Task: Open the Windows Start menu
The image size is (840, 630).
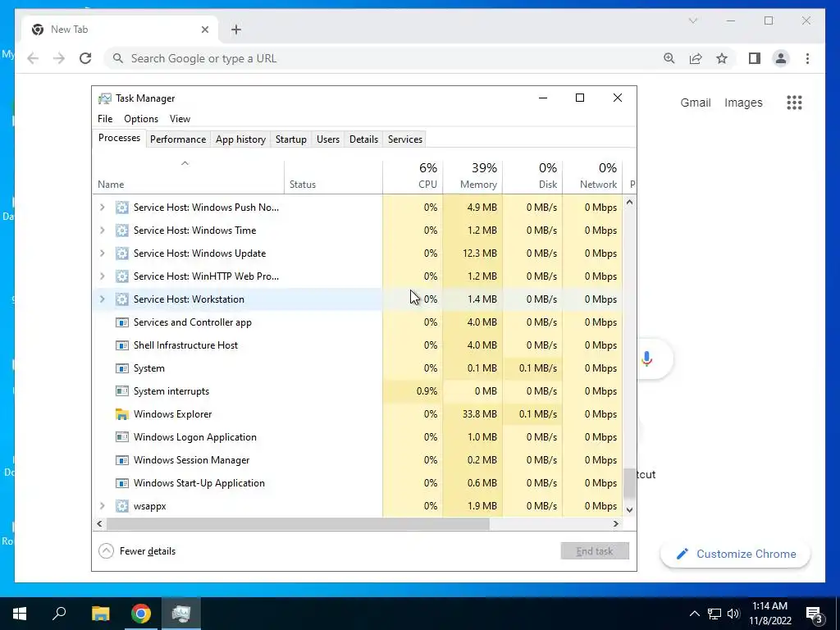Action: pos(20,614)
